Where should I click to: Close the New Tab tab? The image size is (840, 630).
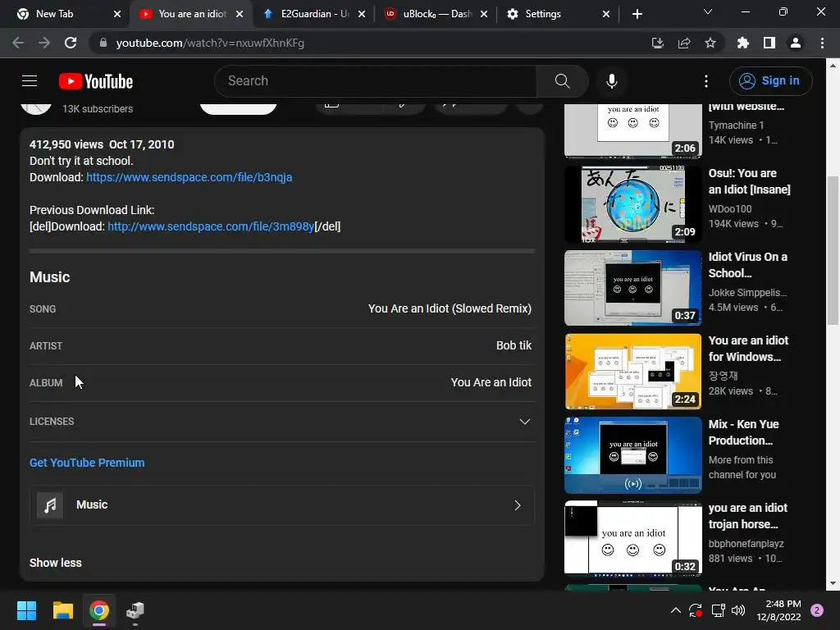pyautogui.click(x=117, y=14)
